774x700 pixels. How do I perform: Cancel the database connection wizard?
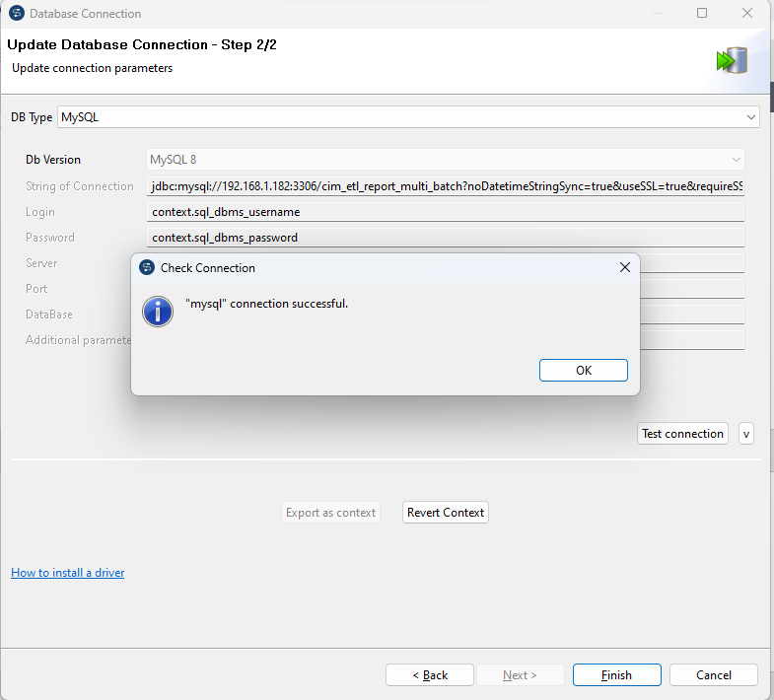point(713,675)
